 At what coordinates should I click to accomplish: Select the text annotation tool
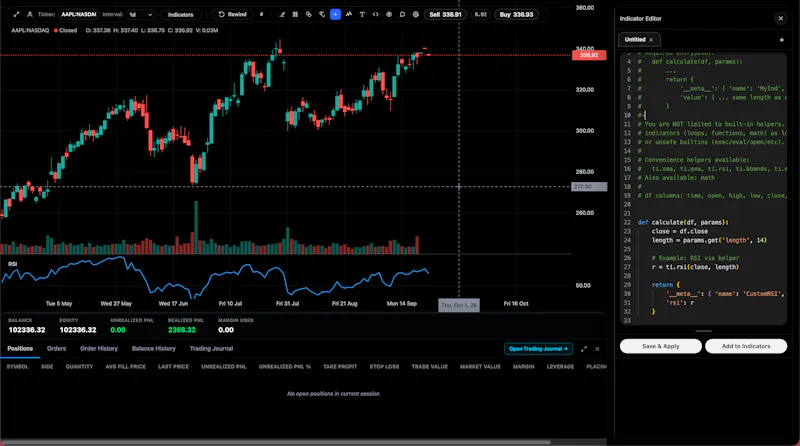(x=362, y=14)
